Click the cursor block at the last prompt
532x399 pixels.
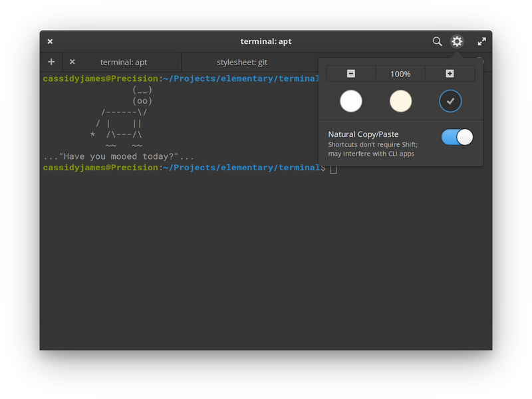(333, 168)
